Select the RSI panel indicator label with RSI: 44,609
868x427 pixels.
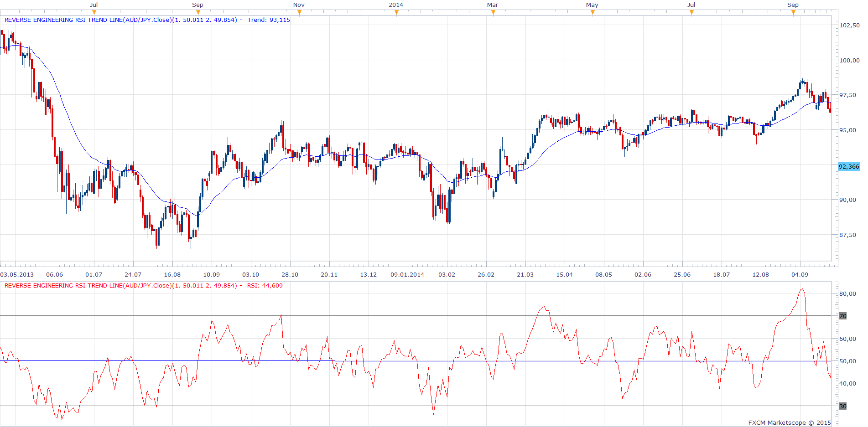(143, 285)
